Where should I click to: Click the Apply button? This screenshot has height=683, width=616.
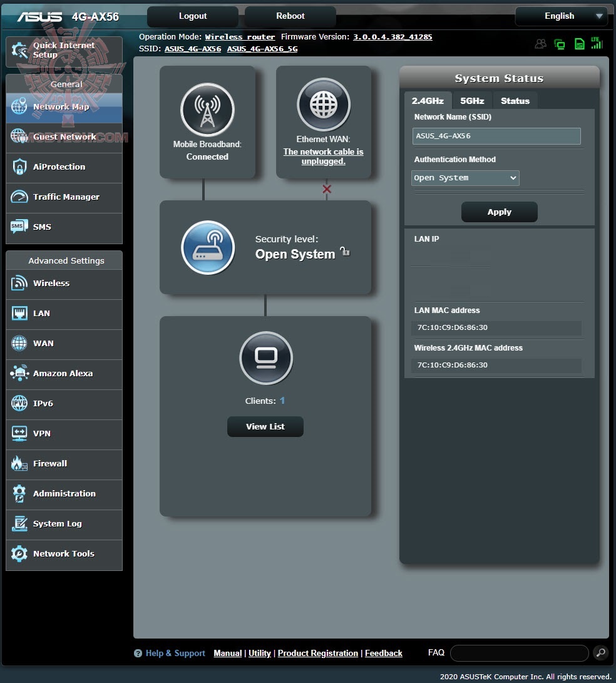click(499, 212)
